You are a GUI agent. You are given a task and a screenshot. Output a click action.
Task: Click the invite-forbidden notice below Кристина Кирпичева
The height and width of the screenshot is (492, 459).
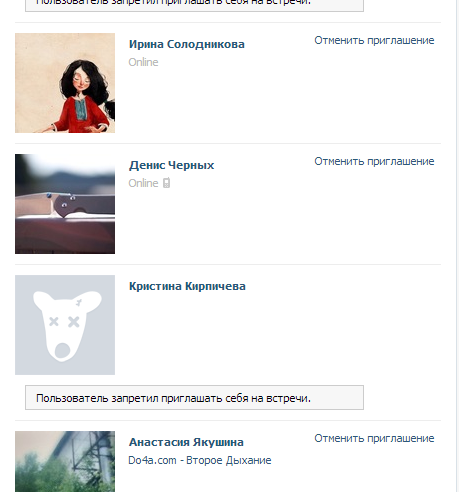(194, 398)
